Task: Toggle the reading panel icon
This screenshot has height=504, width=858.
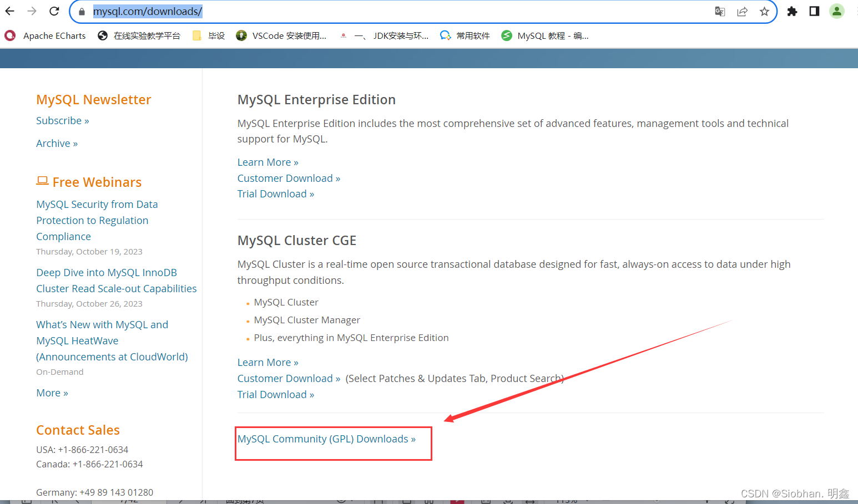Action: (814, 11)
